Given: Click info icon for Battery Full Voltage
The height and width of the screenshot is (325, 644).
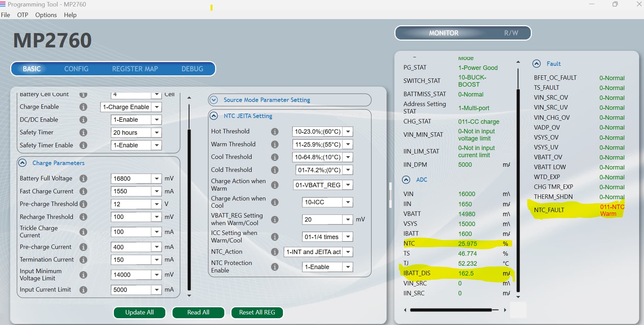Looking at the screenshot, I should (83, 178).
